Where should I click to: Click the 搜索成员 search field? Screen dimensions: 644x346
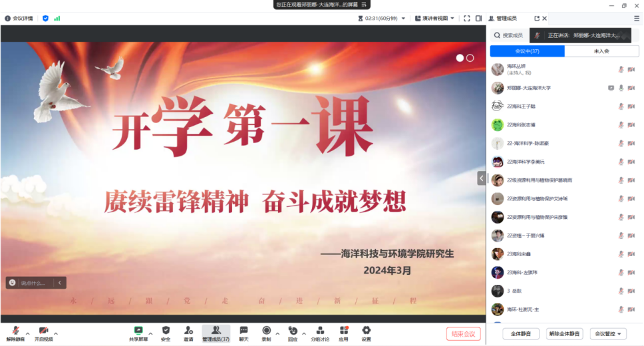(x=512, y=35)
